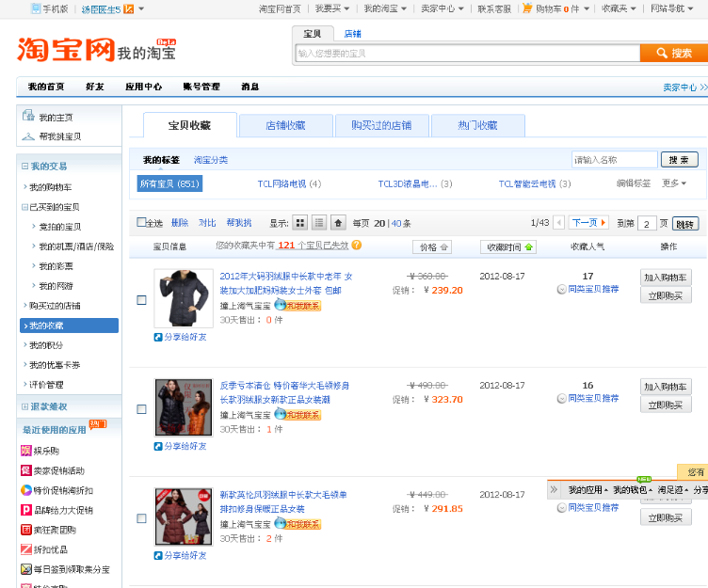708x588 pixels.
Task: Click similar items icon for 16-popularity item
Action: click(x=562, y=399)
